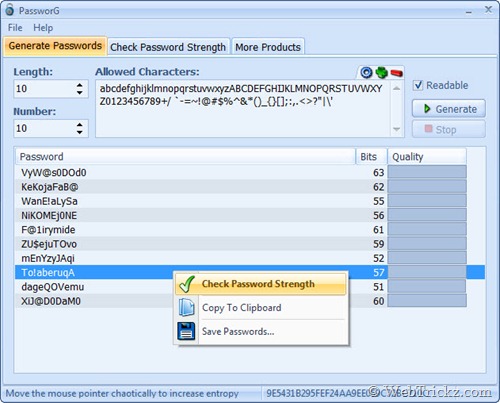The width and height of the screenshot is (500, 403).
Task: Click the floppy disk save icon
Action: click(x=186, y=331)
